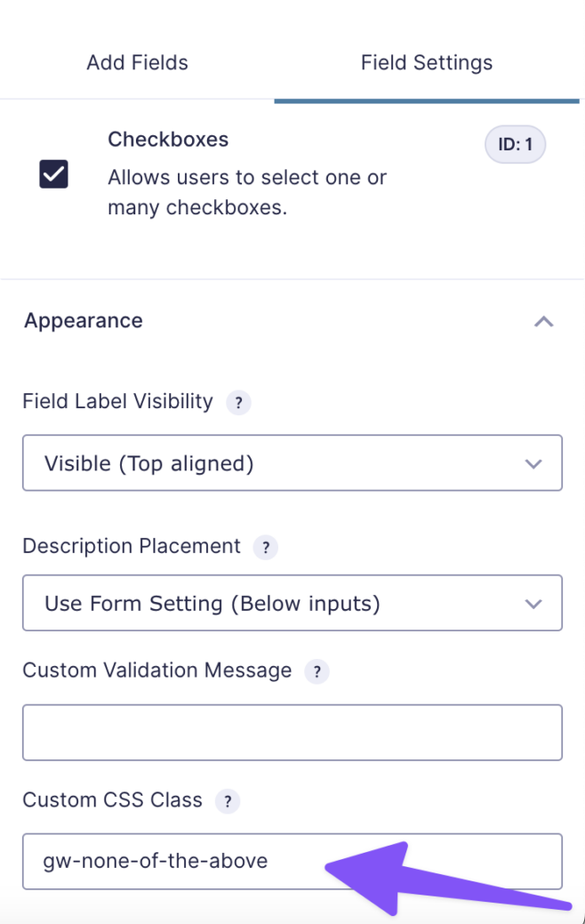Click the Custom CSS Class input field
The width and height of the screenshot is (585, 924).
click(x=292, y=861)
